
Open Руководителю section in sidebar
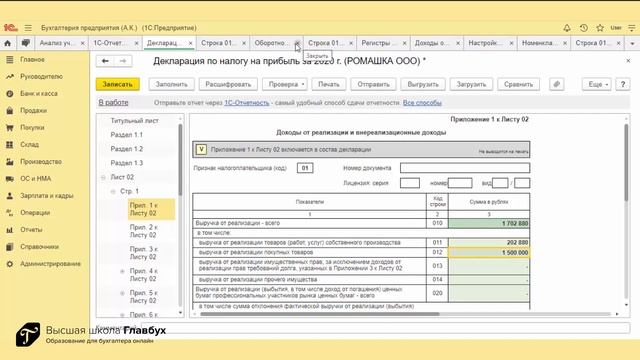[x=41, y=76]
